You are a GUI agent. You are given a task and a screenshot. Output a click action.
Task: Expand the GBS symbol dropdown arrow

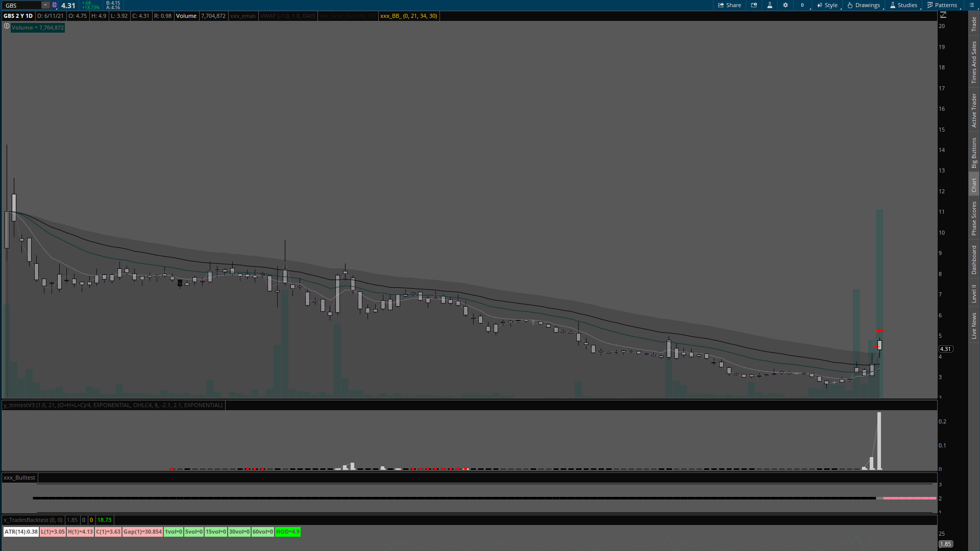(x=45, y=5)
